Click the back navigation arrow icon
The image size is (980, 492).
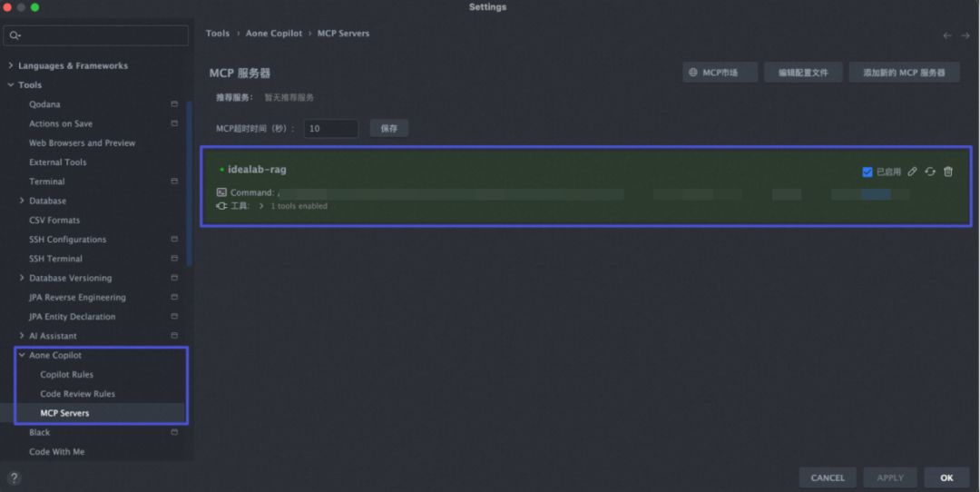(x=947, y=35)
